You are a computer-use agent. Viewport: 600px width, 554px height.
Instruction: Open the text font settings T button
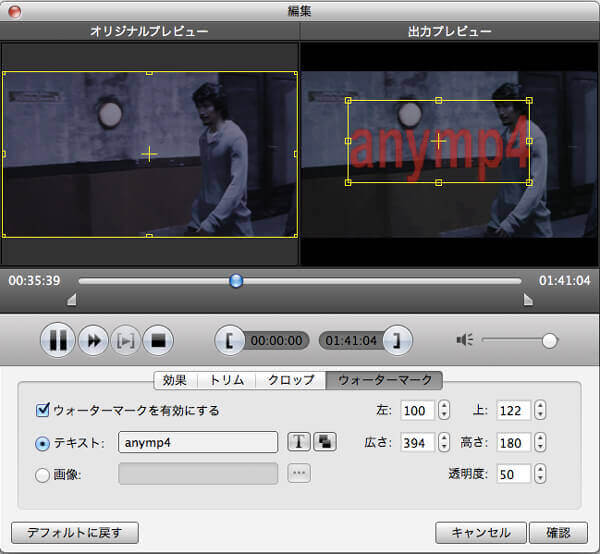[299, 442]
